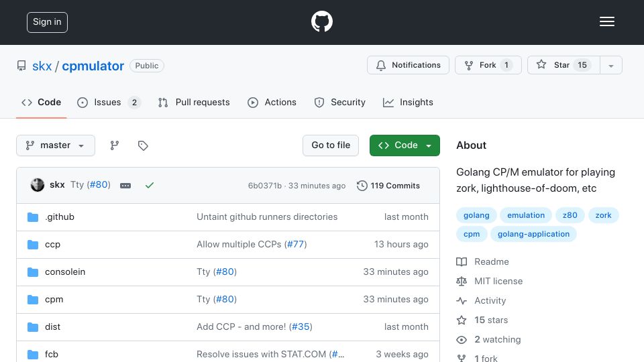Open the #77 pull request link
This screenshot has width=644, height=362.
point(295,244)
